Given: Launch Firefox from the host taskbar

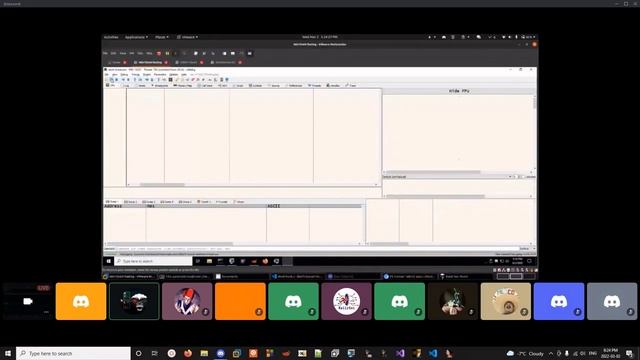Looking at the screenshot, I should coord(188,353).
